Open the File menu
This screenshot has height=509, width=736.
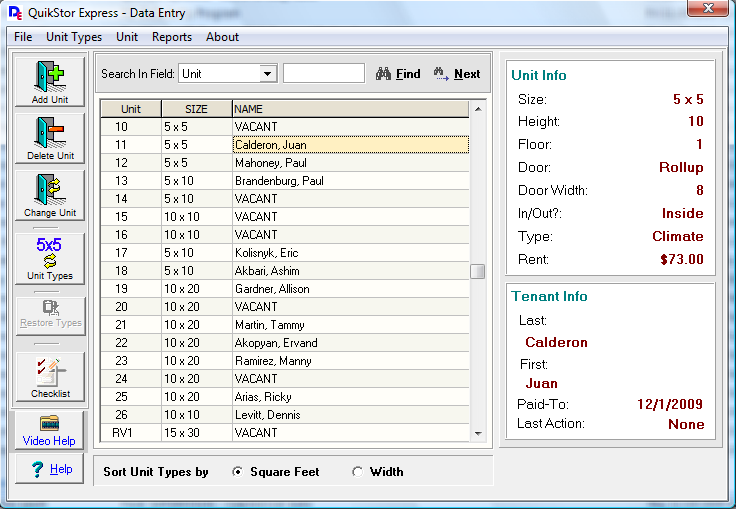23,37
